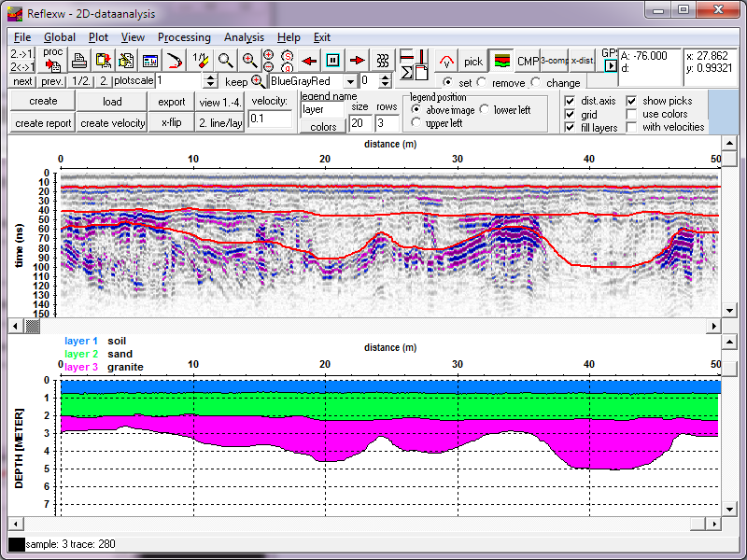This screenshot has width=747, height=560.
Task: Choose lower left legend position
Action: [x=485, y=110]
